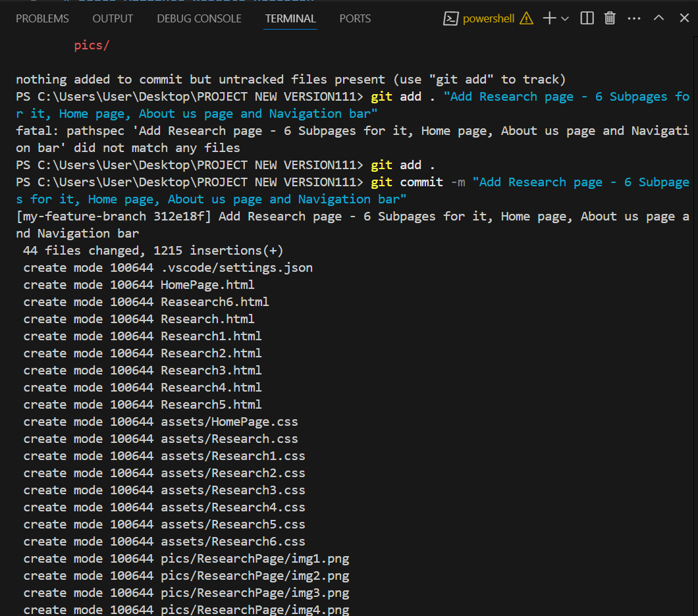The width and height of the screenshot is (698, 616).
Task: Click the HomePage.html file name in output
Action: 207,285
